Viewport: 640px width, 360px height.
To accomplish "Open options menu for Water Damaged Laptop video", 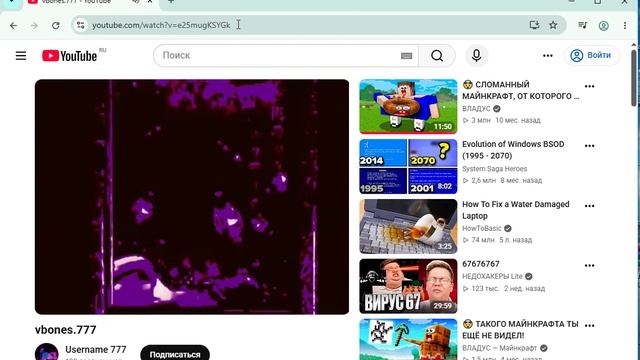I will [x=589, y=206].
